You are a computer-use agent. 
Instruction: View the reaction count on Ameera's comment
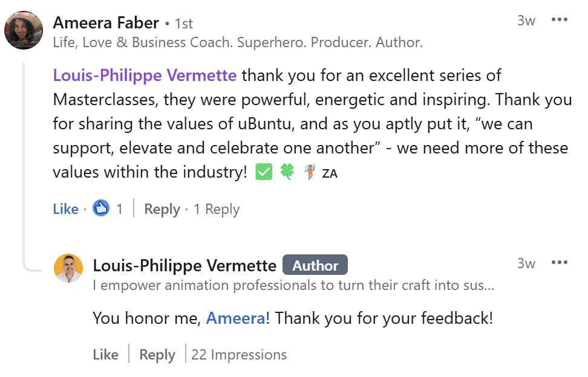click(119, 209)
